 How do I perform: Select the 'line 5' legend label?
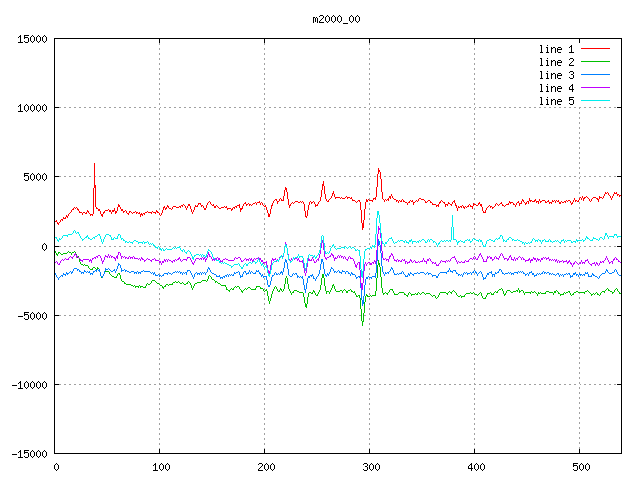[x=557, y=101]
